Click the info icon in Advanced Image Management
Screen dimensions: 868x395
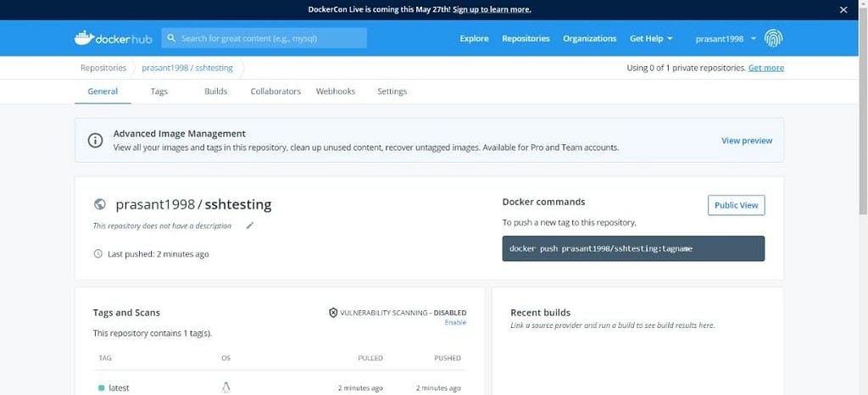[95, 141]
